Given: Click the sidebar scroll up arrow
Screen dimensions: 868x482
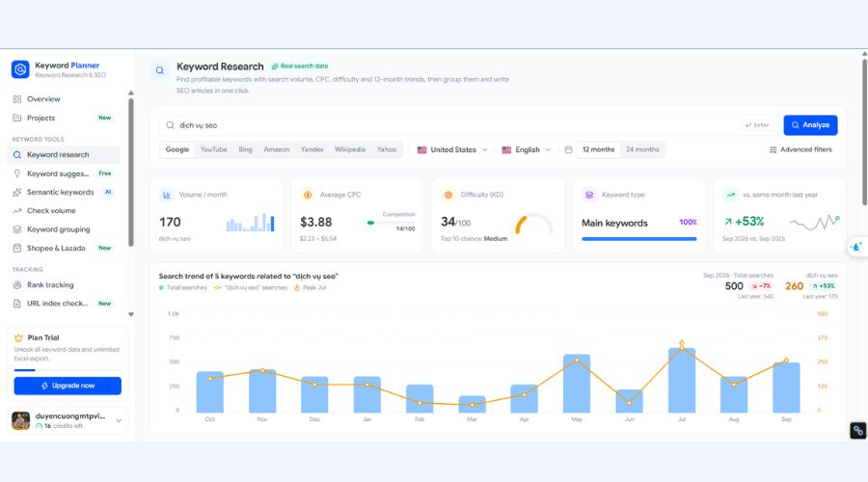Looking at the screenshot, I should point(131,93).
